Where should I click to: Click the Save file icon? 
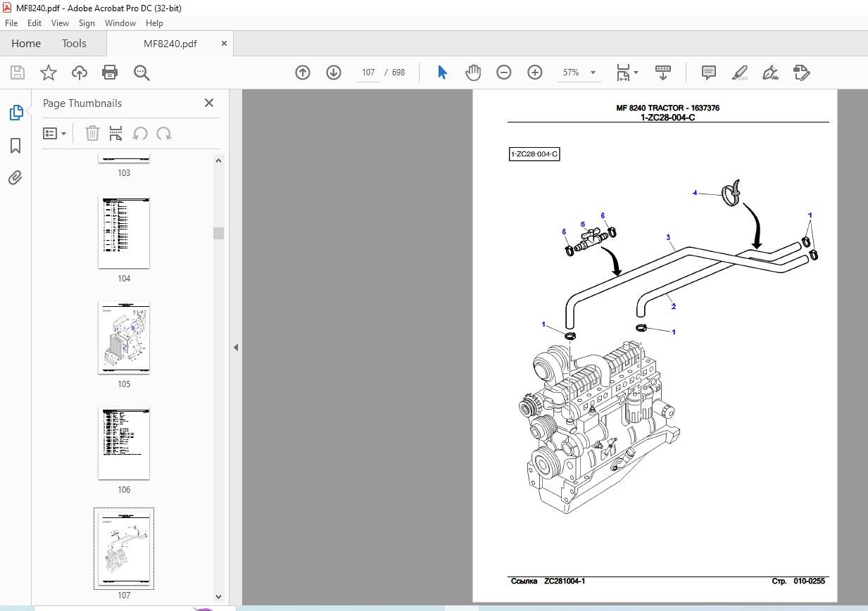pyautogui.click(x=18, y=73)
